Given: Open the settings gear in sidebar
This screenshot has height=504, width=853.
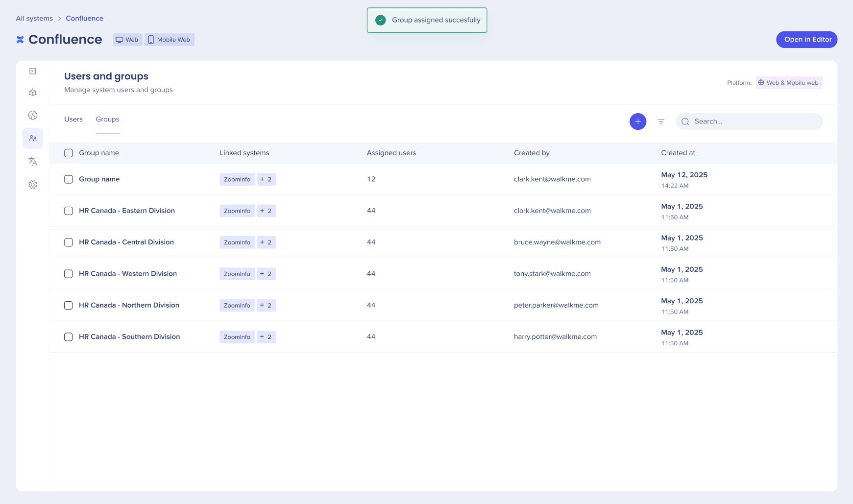Looking at the screenshot, I should click(x=33, y=185).
